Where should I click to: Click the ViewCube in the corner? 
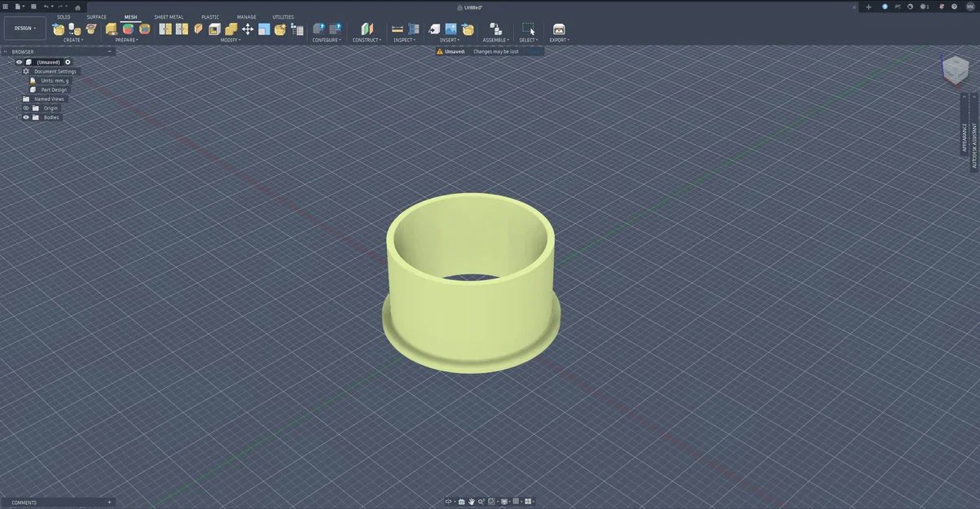(955, 70)
